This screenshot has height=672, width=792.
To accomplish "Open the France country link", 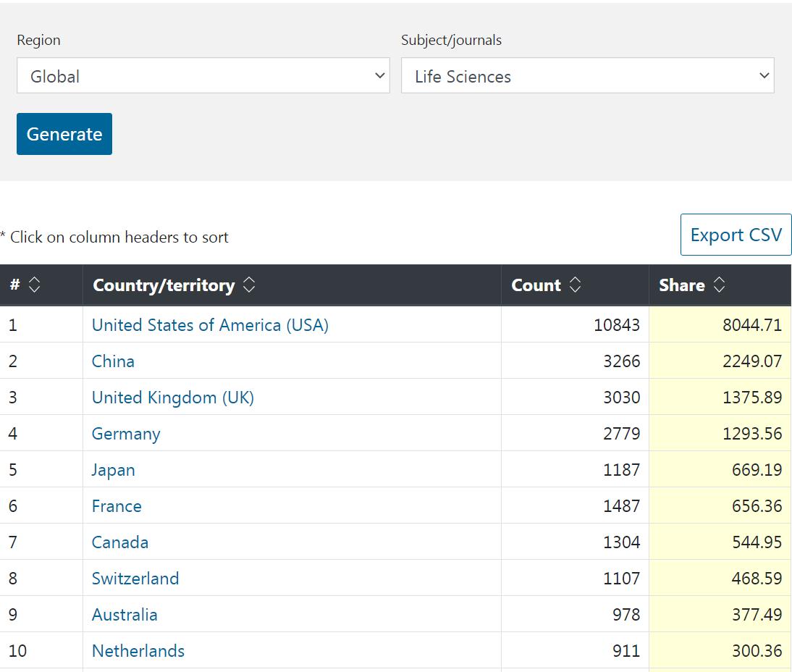I will click(x=117, y=506).
